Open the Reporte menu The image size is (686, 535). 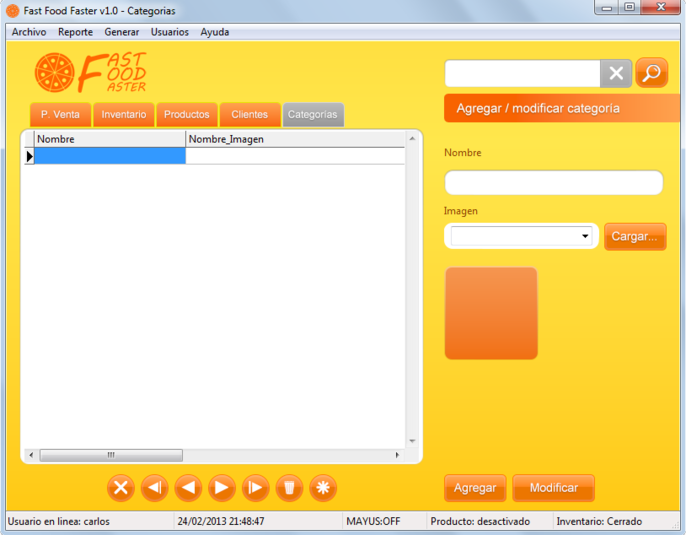click(75, 32)
